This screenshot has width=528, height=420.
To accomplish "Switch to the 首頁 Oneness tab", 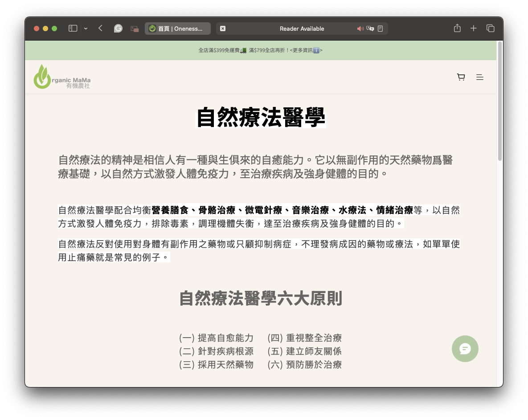I will tap(177, 28).
